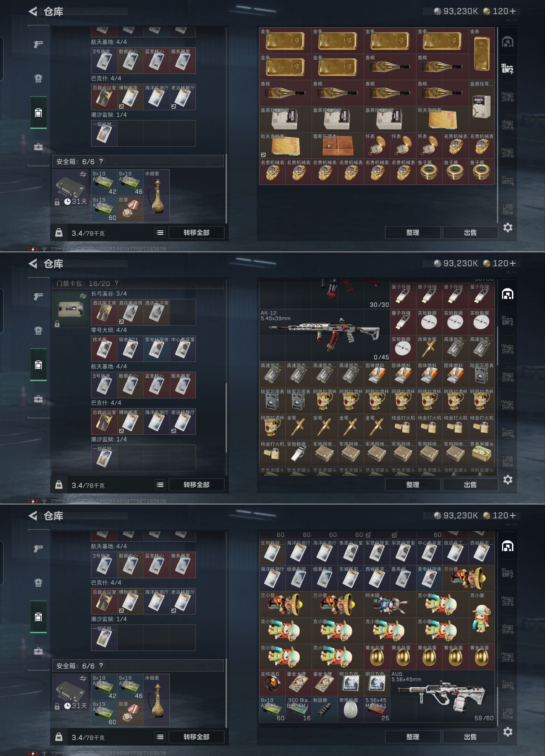Click the 雷斯乐谱本 neighbor 哈夫克档案 with lock badge
Viewport: 545px width, 756px height.
pos(285,145)
